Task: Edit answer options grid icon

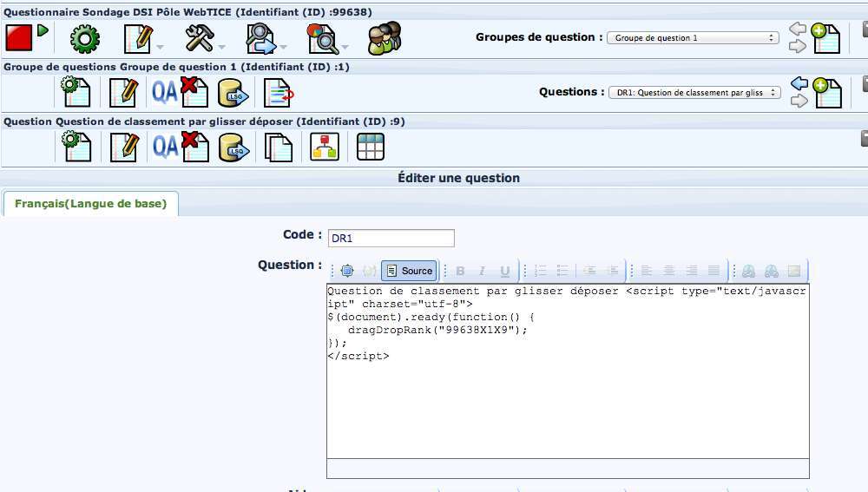Action: click(x=371, y=147)
